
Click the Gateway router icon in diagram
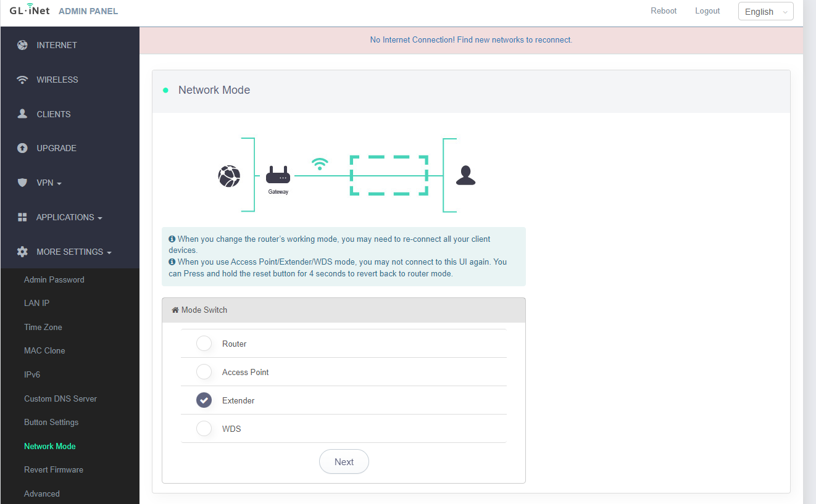coord(278,175)
